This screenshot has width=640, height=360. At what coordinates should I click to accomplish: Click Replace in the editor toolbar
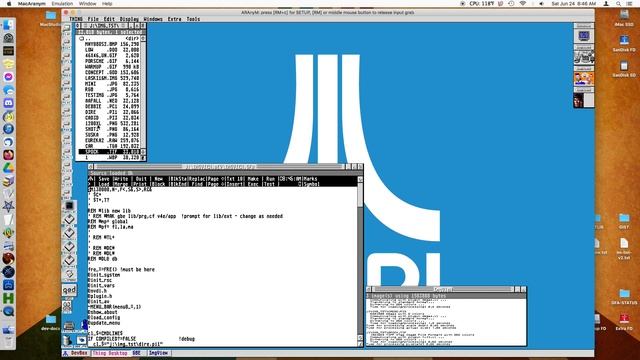[197, 179]
